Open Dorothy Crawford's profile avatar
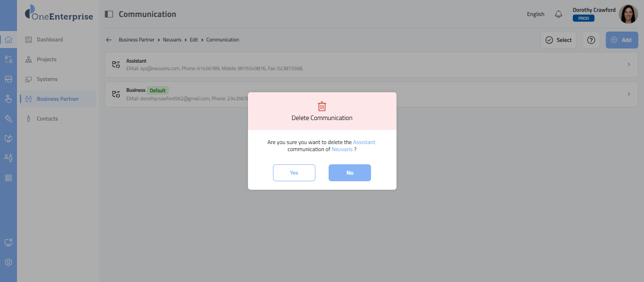The width and height of the screenshot is (644, 282). pyautogui.click(x=628, y=14)
